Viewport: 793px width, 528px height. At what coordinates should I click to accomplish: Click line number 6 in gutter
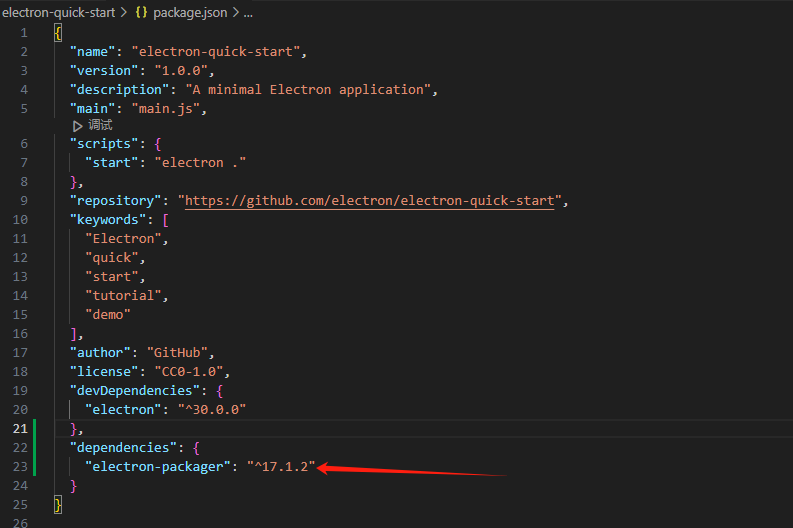point(24,144)
